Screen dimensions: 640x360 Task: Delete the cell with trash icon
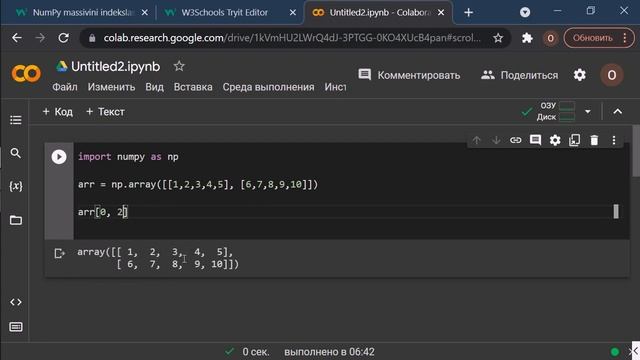coord(594,140)
